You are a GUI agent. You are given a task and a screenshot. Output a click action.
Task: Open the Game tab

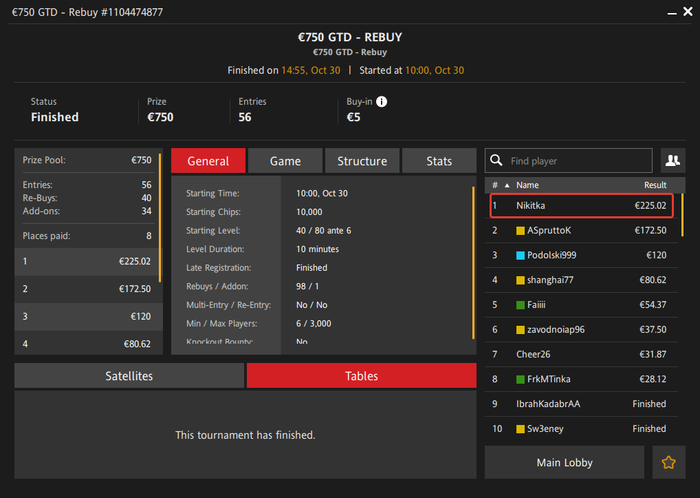pyautogui.click(x=285, y=161)
